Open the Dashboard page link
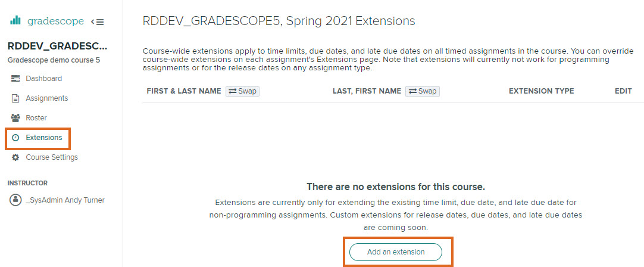Viewport: 644px width, 267px height. (x=44, y=79)
